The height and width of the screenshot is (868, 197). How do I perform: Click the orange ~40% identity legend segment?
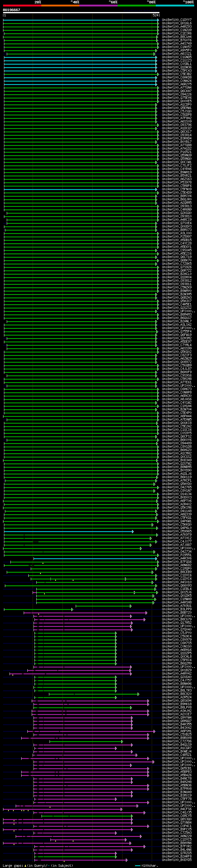pos(60,6)
